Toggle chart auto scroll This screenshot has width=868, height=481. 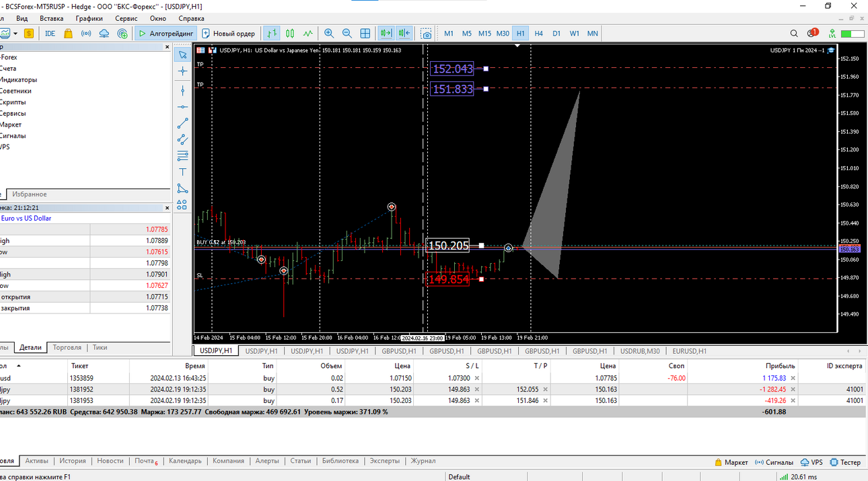coord(386,33)
